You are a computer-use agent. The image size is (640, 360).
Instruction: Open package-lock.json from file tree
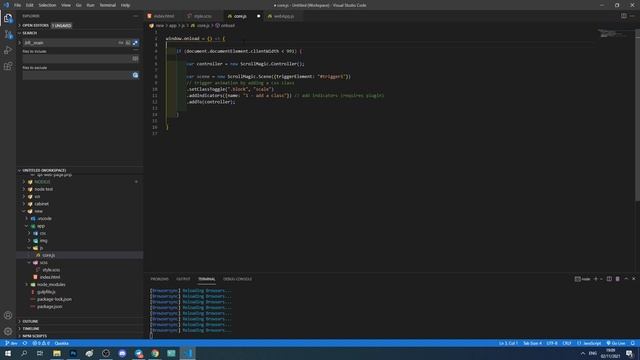(x=54, y=299)
